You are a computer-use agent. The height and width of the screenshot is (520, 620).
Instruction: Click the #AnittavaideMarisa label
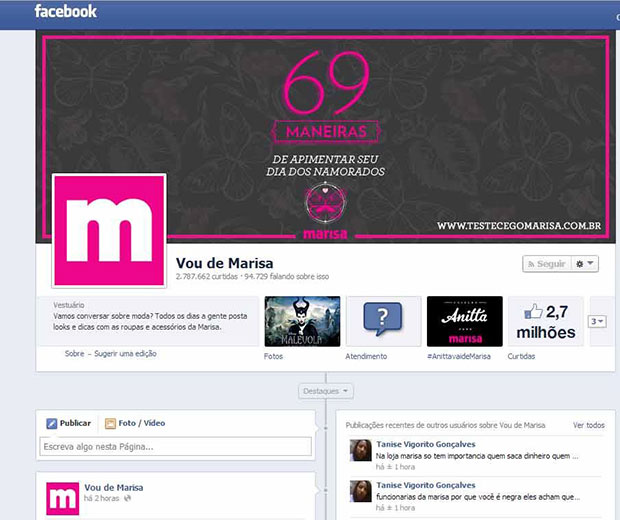459,356
